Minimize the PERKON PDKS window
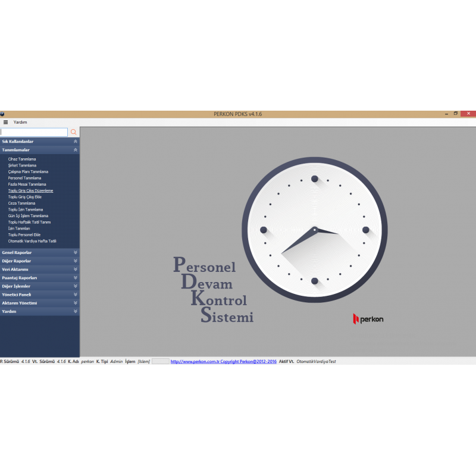Image resolution: width=476 pixels, height=476 pixels. pyautogui.click(x=447, y=114)
